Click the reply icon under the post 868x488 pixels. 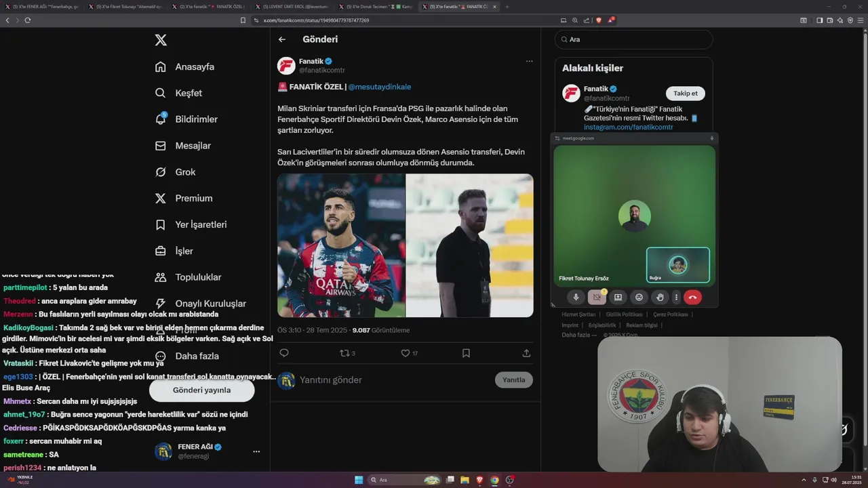284,353
